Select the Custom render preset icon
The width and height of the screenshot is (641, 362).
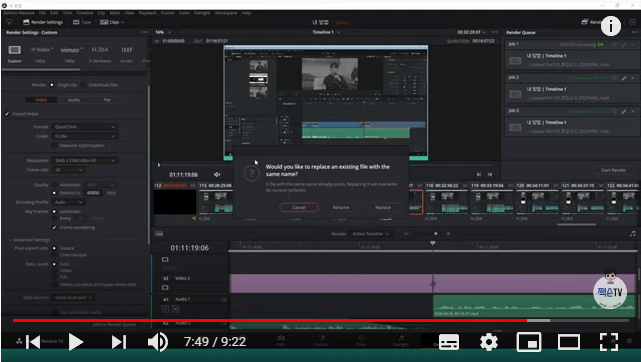(x=15, y=50)
